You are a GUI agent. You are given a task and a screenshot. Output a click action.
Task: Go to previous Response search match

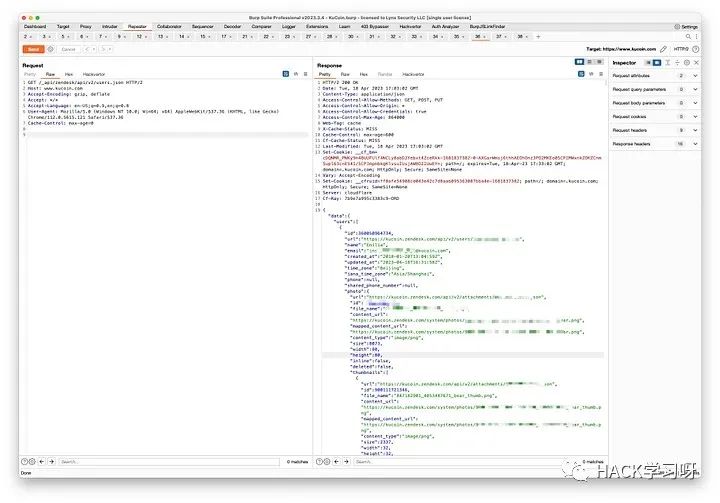click(337, 461)
